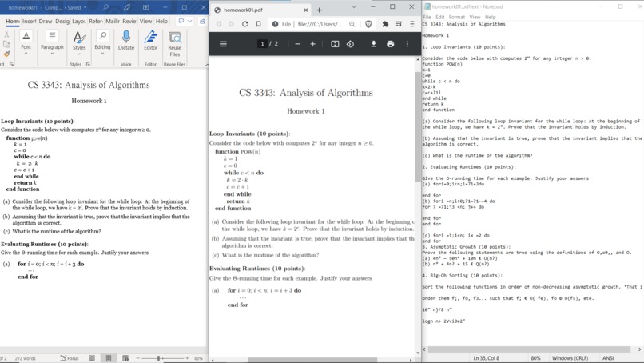
Task: Open Ribbon Display Options in Word title bar
Action: [145, 7]
